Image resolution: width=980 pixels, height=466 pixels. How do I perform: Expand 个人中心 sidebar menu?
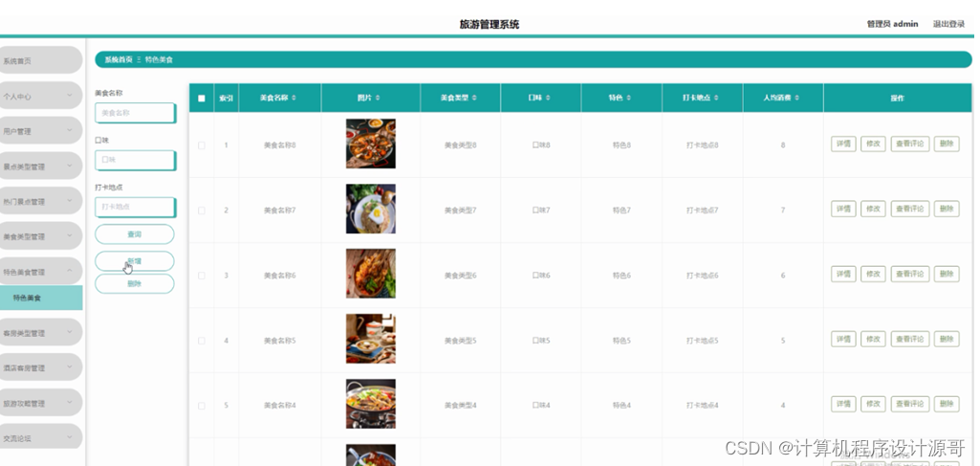pyautogui.click(x=39, y=97)
